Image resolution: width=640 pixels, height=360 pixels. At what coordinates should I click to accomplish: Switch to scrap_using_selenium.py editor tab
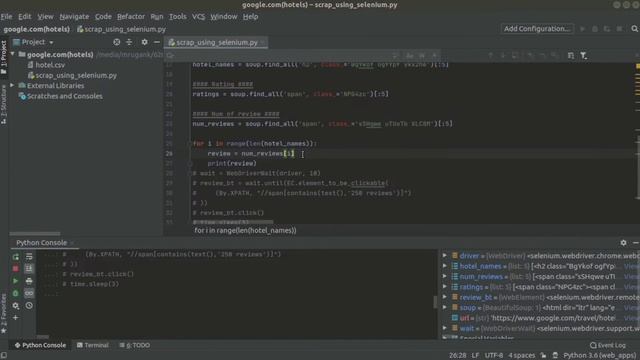tap(216, 42)
